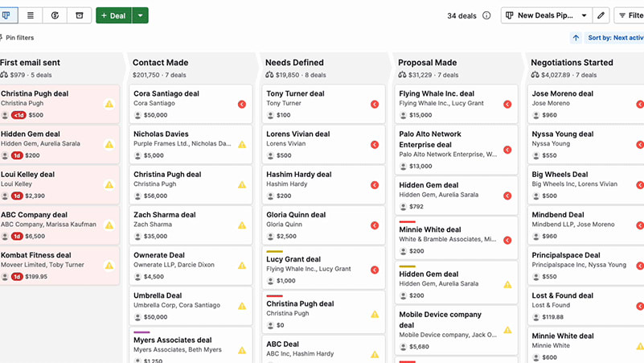Edit pipeline with the pencil icon
The image size is (644, 363).
[601, 15]
